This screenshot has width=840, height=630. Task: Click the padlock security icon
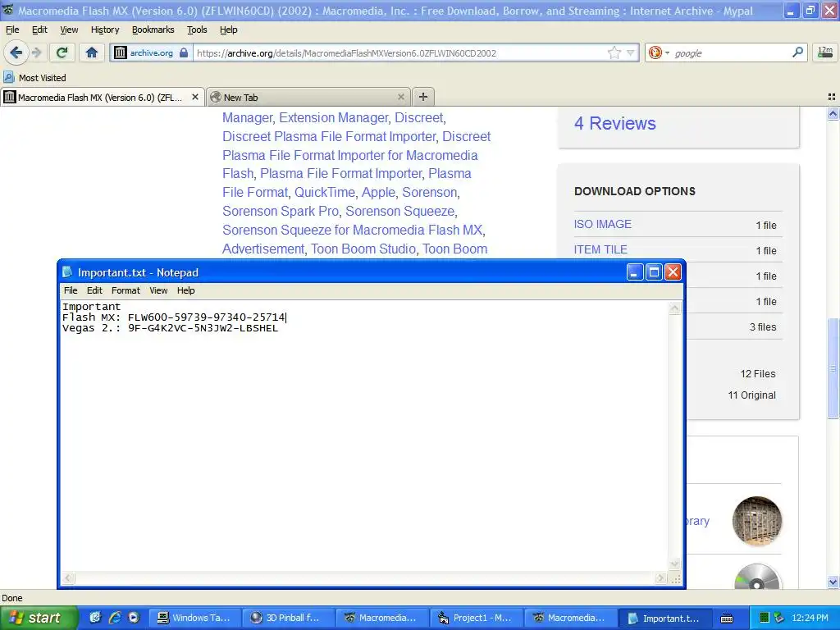184,52
